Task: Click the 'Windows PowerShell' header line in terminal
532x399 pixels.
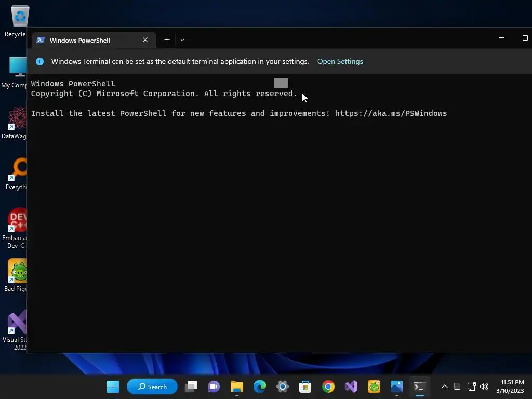Action: click(73, 84)
